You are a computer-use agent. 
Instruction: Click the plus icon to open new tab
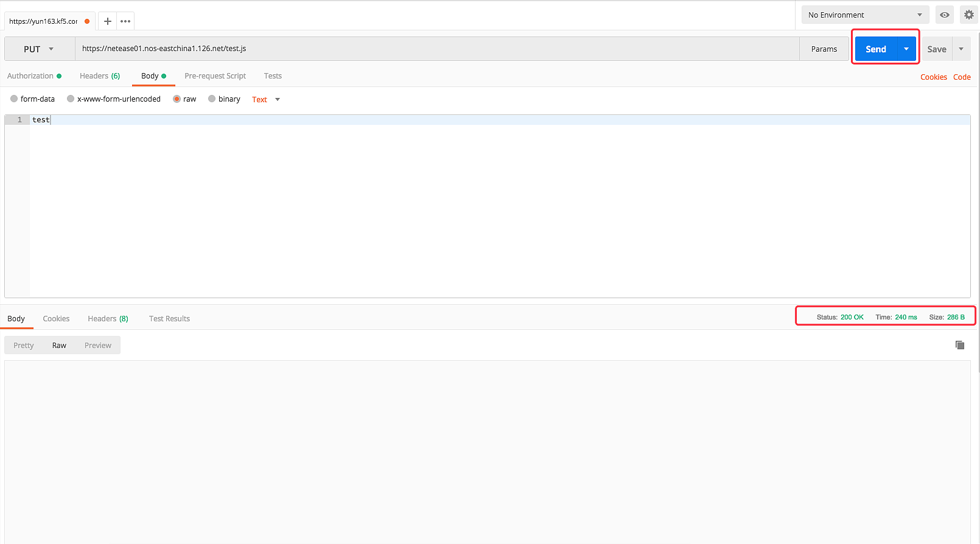108,21
